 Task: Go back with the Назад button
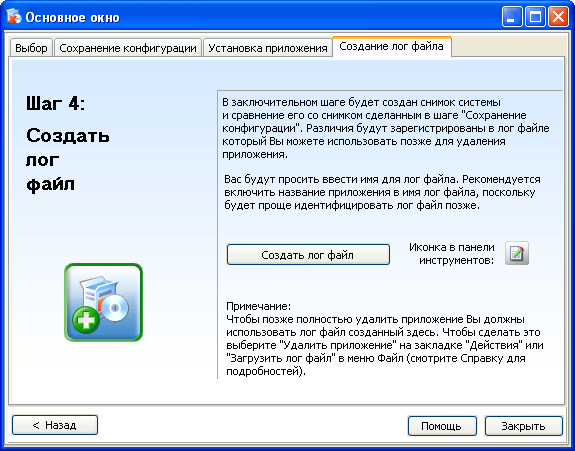55,425
